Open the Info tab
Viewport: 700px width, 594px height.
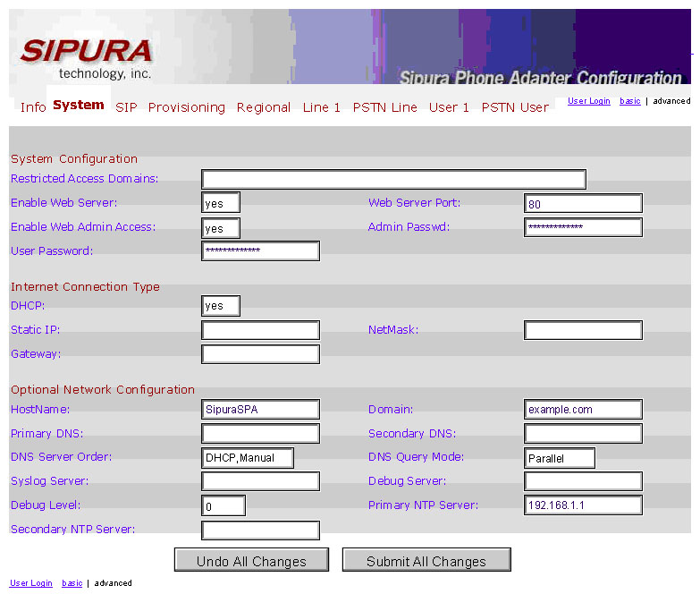33,107
